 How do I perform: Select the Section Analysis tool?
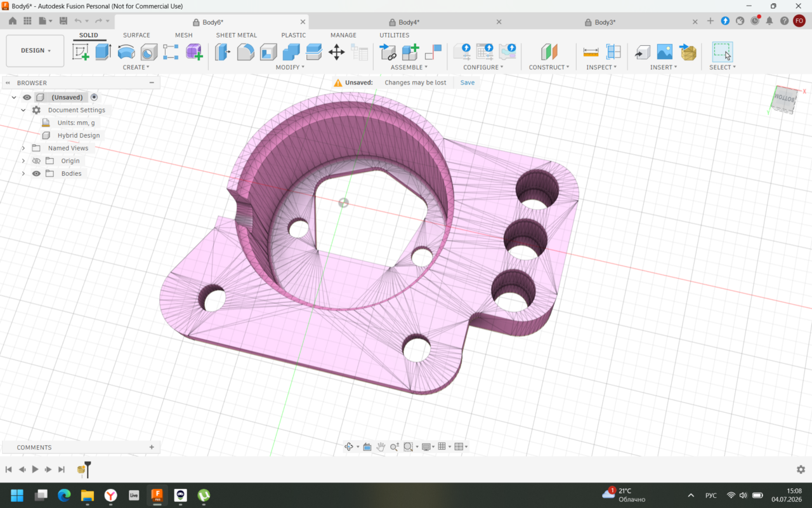(613, 52)
